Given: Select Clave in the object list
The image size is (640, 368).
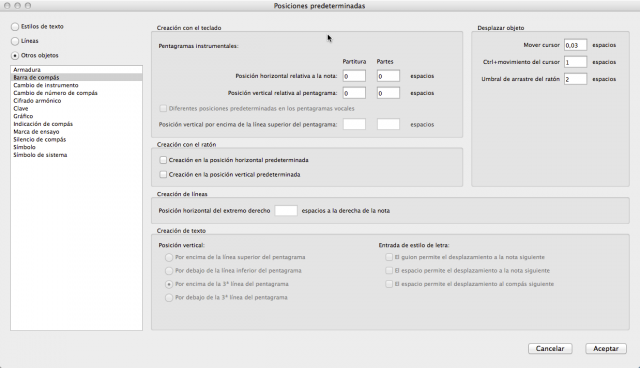Looking at the screenshot, I should coord(76,109).
